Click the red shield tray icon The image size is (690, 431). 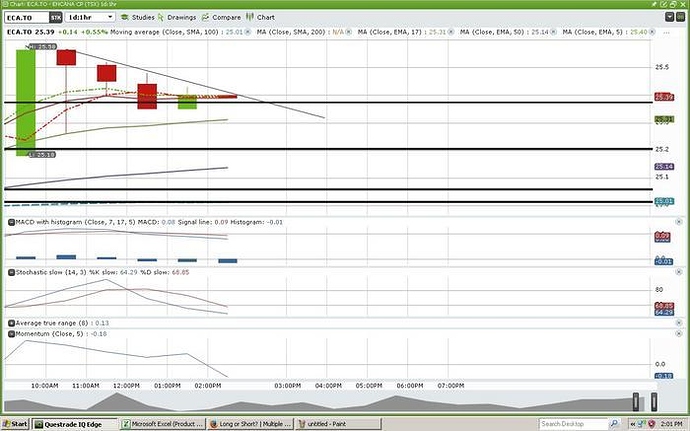coord(652,424)
